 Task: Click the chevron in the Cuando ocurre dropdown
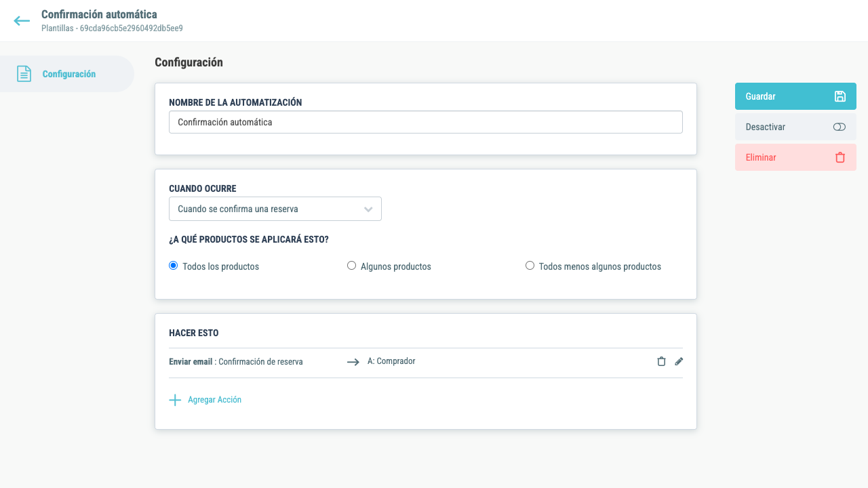point(368,209)
